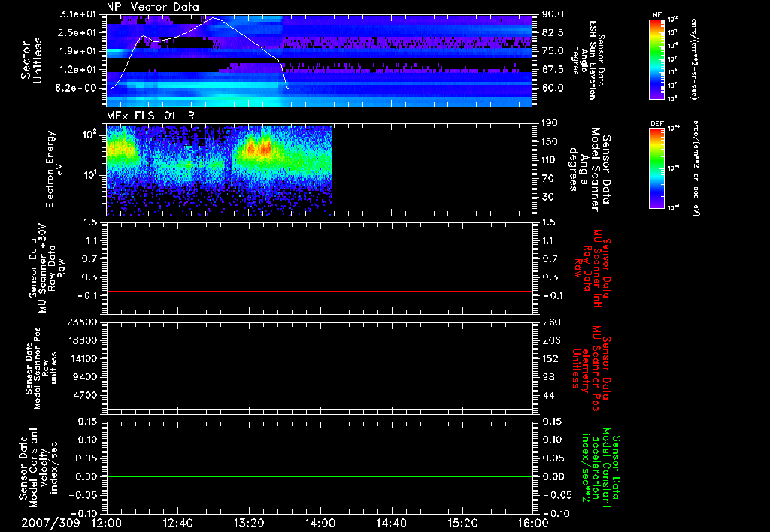Click the "DEF" color bar heading
This screenshot has width=770, height=532.
pyautogui.click(x=657, y=124)
